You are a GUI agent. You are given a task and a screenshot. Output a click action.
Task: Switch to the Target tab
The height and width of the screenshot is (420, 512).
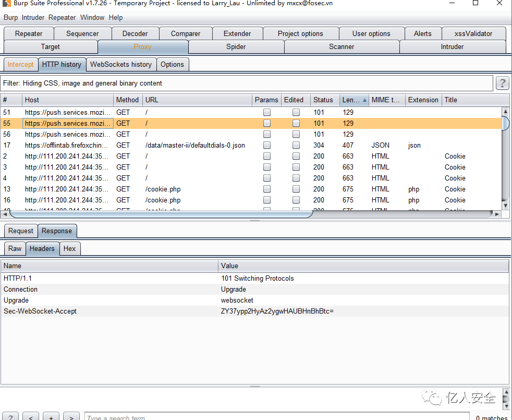pos(50,47)
